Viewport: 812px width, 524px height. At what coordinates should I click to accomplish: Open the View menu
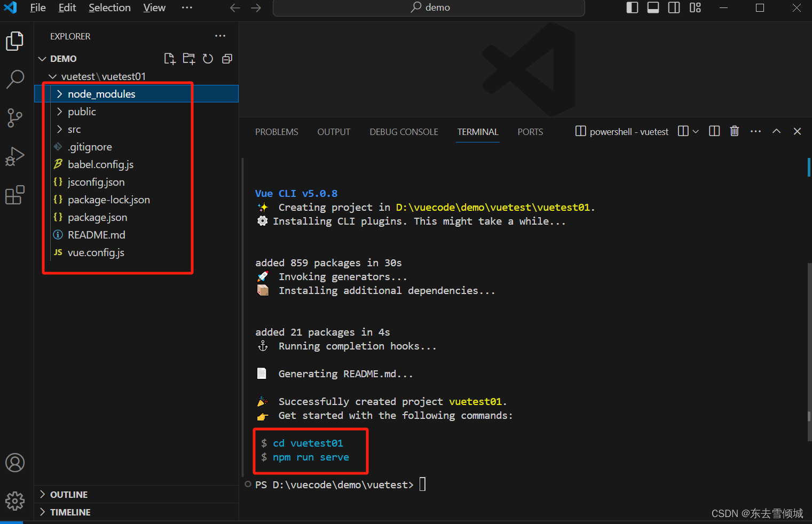tap(154, 7)
